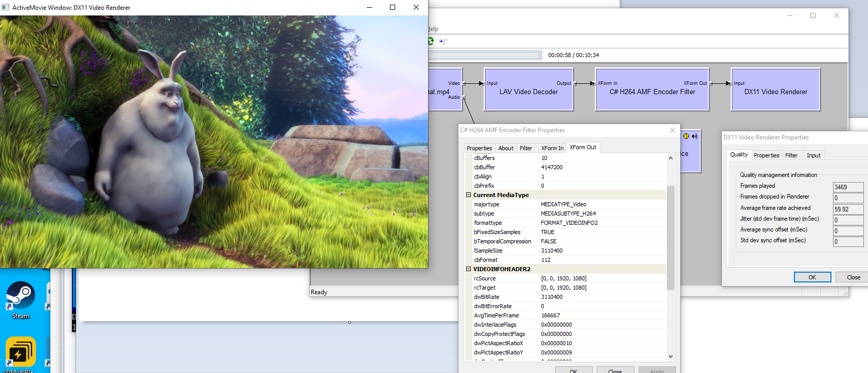Click Close in DX11 Renderer Properties
This screenshot has width=868, height=373.
(x=852, y=277)
